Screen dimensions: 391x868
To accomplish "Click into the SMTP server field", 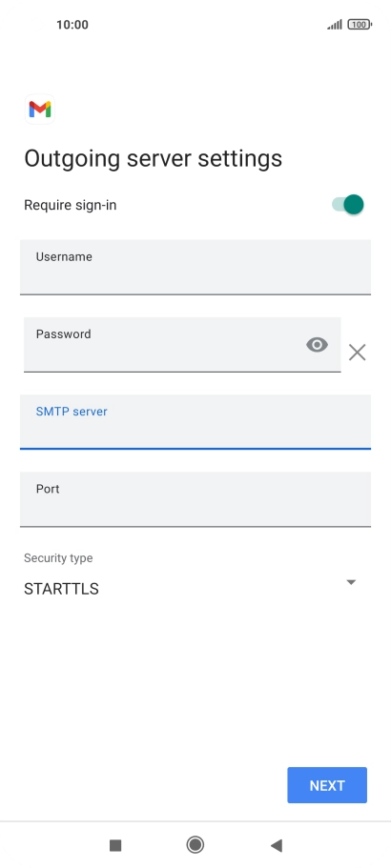I will tap(195, 422).
